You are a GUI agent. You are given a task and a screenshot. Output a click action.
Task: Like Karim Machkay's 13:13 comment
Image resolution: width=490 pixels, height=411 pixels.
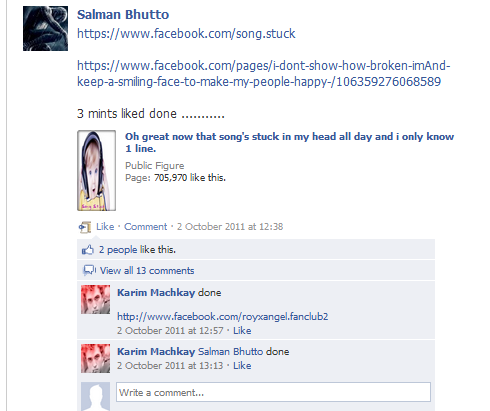(x=242, y=366)
